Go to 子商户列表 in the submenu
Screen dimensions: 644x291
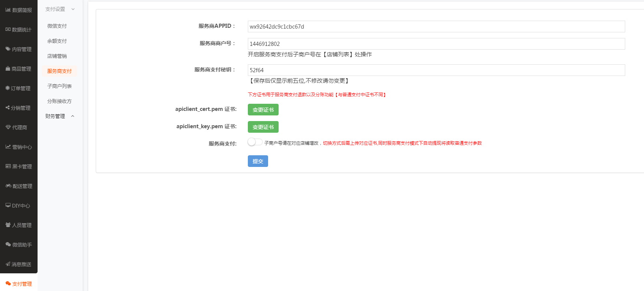click(x=59, y=86)
